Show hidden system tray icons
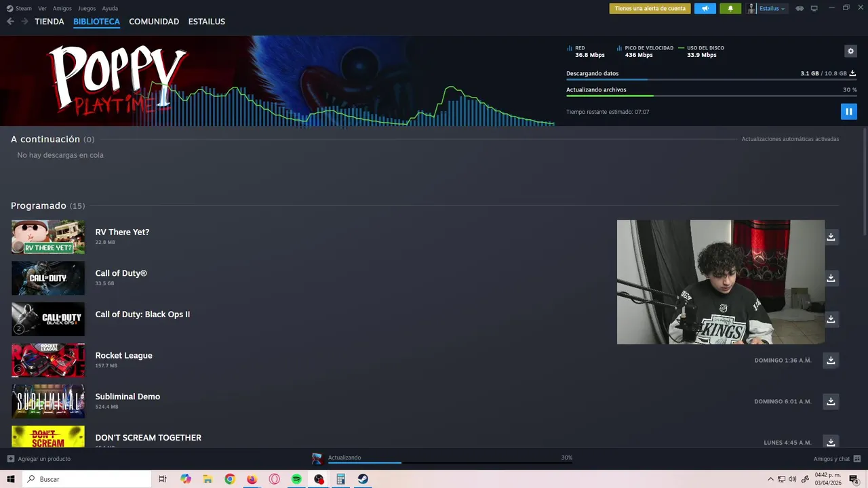The height and width of the screenshot is (488, 868). [770, 479]
